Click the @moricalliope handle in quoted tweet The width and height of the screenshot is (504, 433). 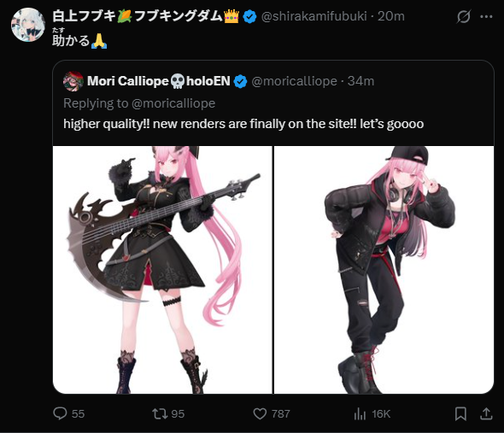tap(294, 81)
